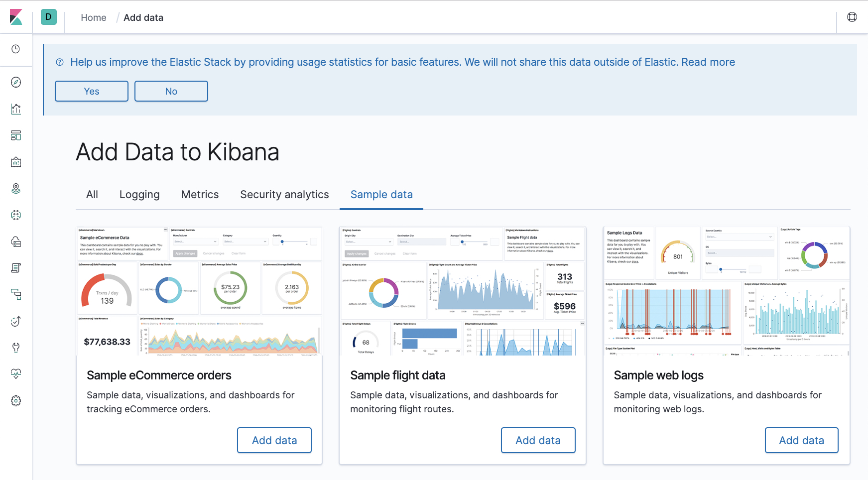The width and height of the screenshot is (868, 480).
Task: Click 'monitoring flight routes' description text
Action: [x=402, y=409]
